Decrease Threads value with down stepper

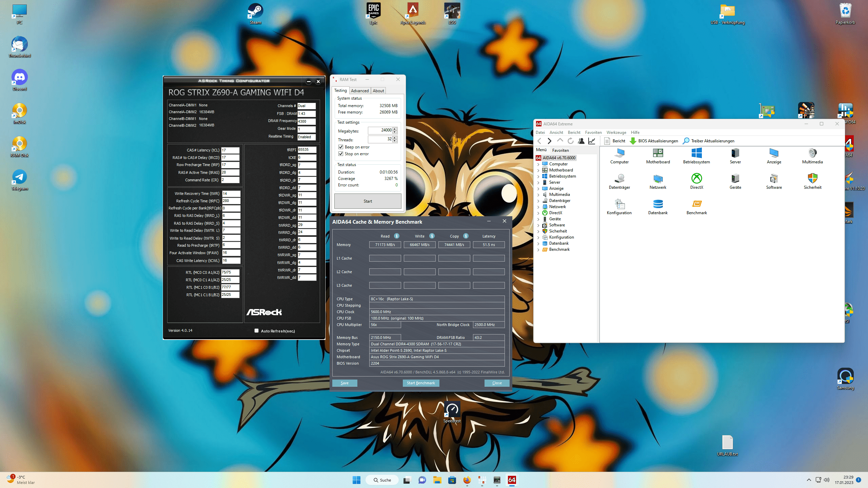(x=395, y=141)
